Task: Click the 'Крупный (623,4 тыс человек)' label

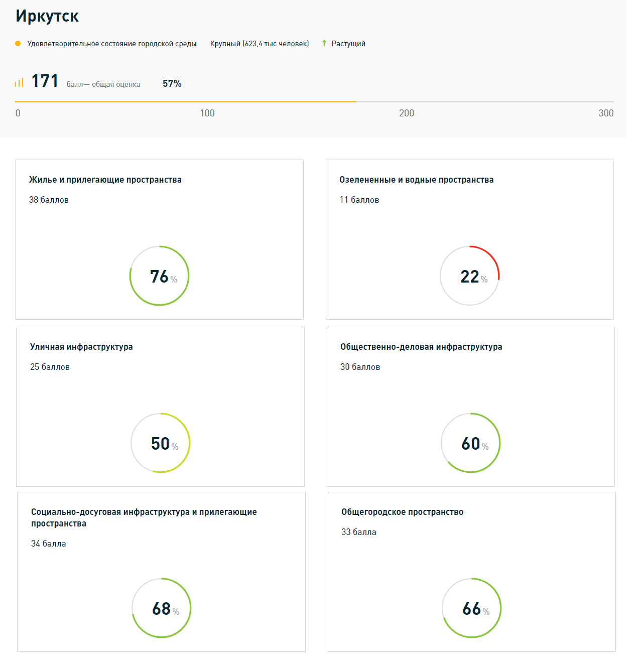Action: [260, 44]
